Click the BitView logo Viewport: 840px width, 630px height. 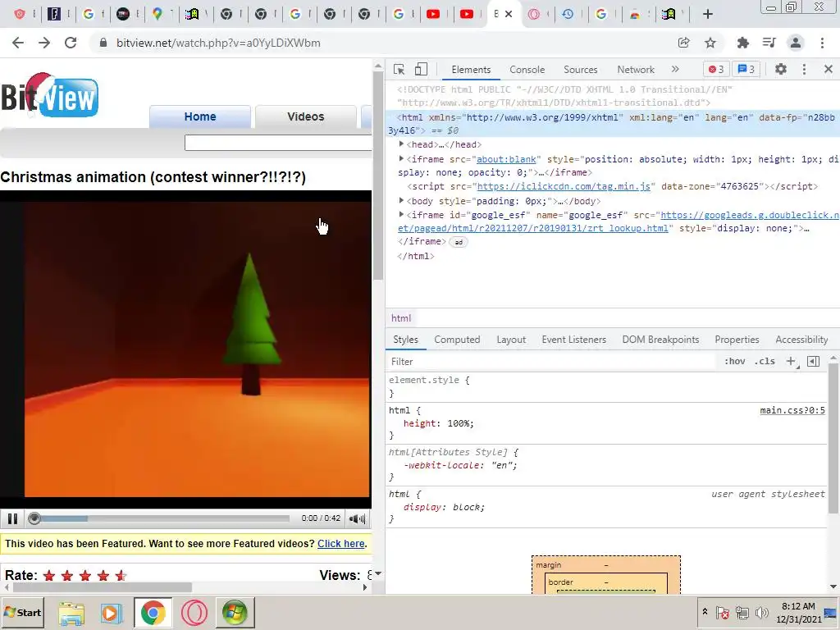[50, 95]
